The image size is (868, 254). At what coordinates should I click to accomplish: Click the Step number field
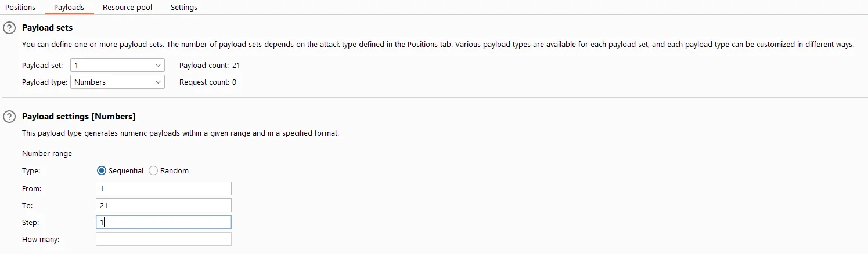coord(164,222)
